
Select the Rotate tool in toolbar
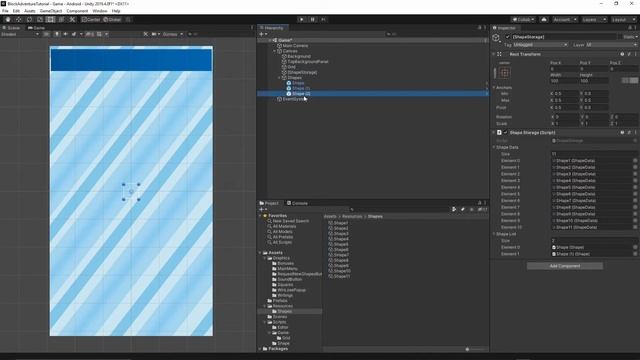point(29,20)
